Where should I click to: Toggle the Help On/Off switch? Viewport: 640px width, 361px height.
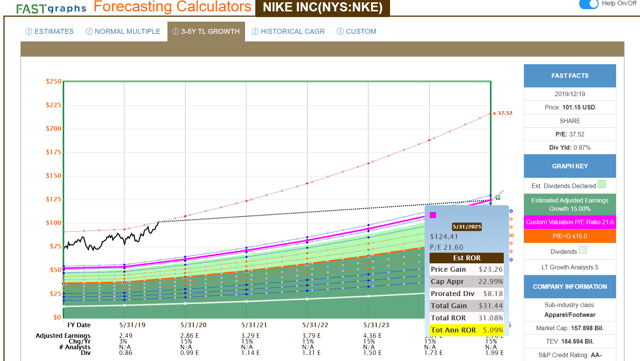(x=589, y=4)
